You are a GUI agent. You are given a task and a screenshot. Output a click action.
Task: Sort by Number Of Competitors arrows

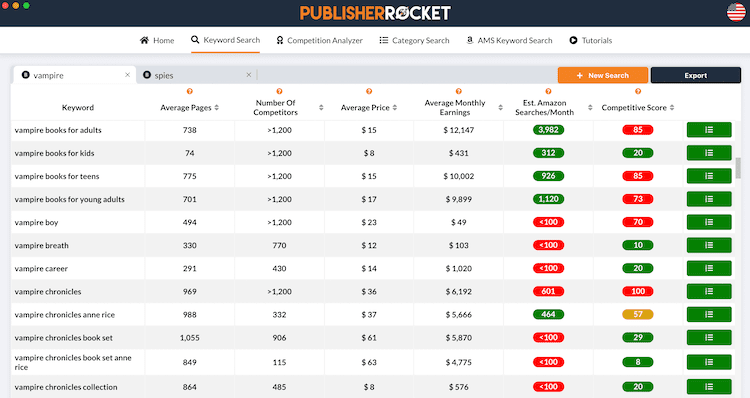pos(321,108)
